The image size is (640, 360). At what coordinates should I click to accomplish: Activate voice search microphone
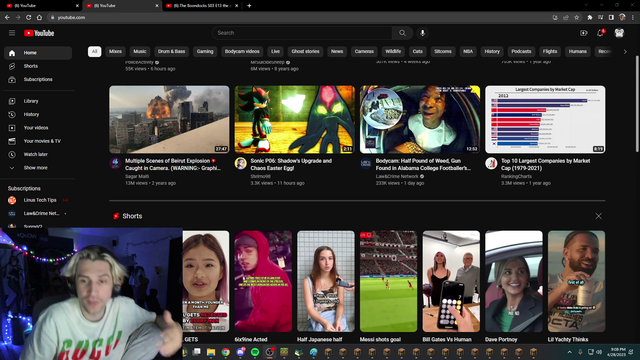[422, 33]
